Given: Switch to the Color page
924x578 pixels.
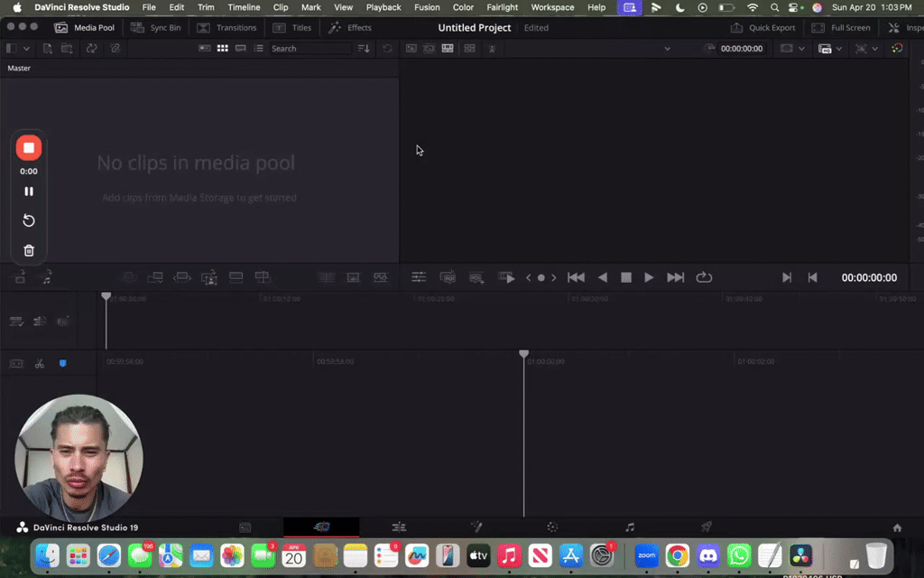Looking at the screenshot, I should [x=550, y=527].
